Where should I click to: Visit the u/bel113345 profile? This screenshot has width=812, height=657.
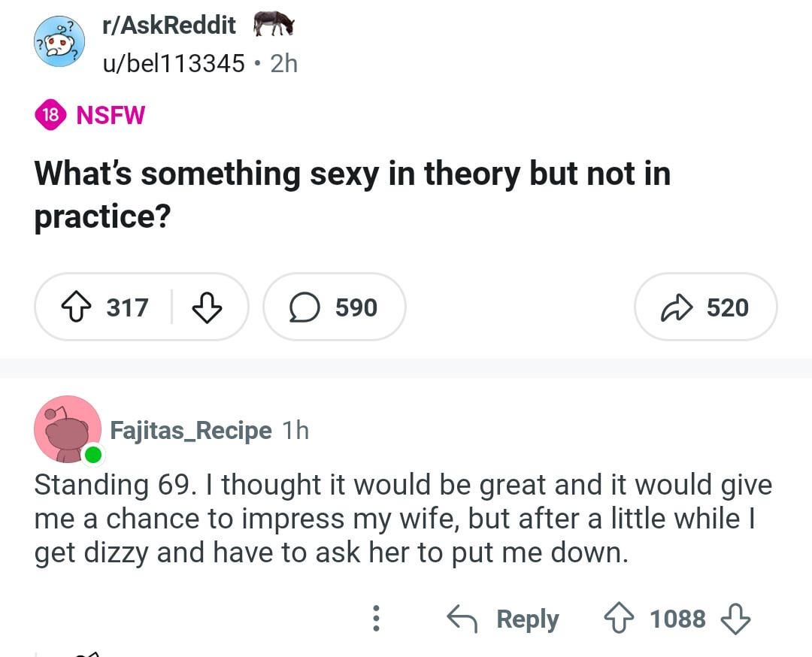174,64
